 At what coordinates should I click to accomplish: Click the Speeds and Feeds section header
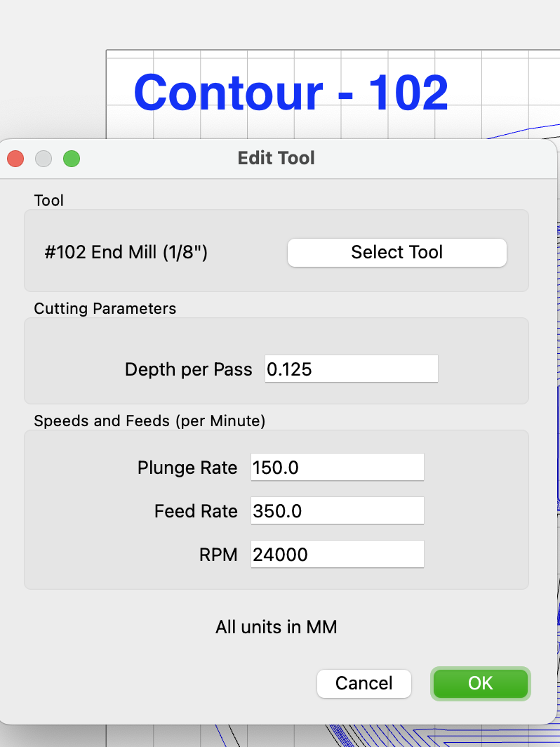click(149, 421)
